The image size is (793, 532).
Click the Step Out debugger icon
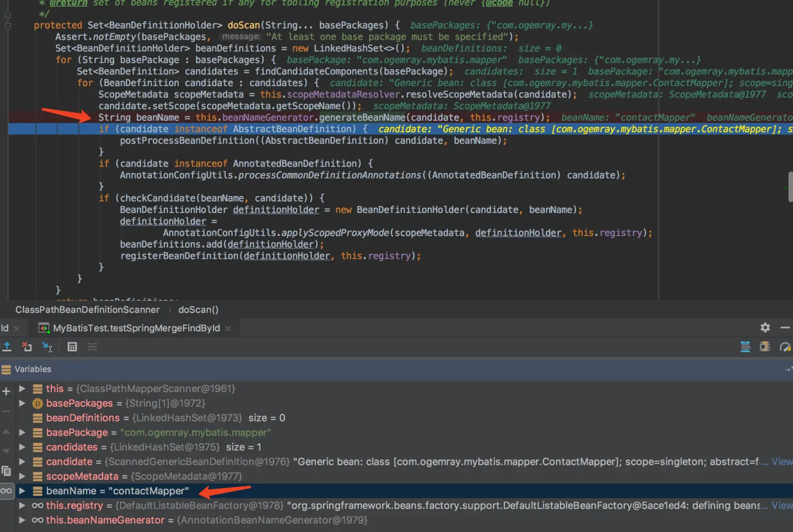[7, 347]
